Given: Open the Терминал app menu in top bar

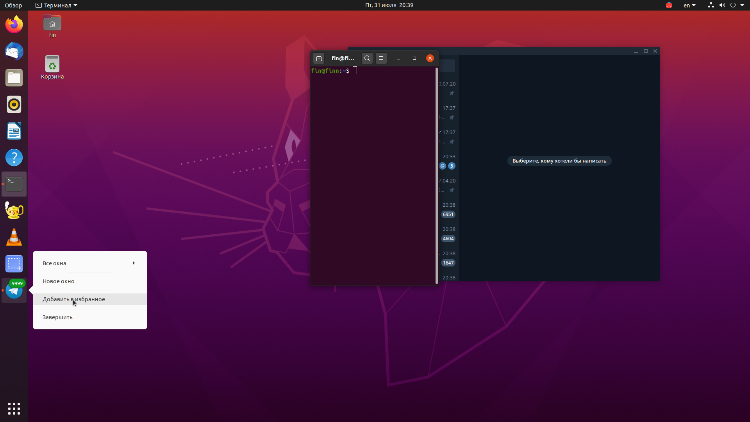Looking at the screenshot, I should click(56, 5).
